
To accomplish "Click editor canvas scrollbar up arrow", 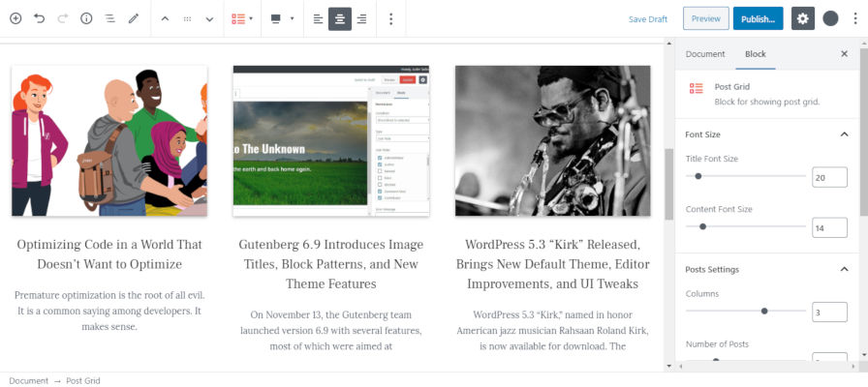I will coord(668,44).
